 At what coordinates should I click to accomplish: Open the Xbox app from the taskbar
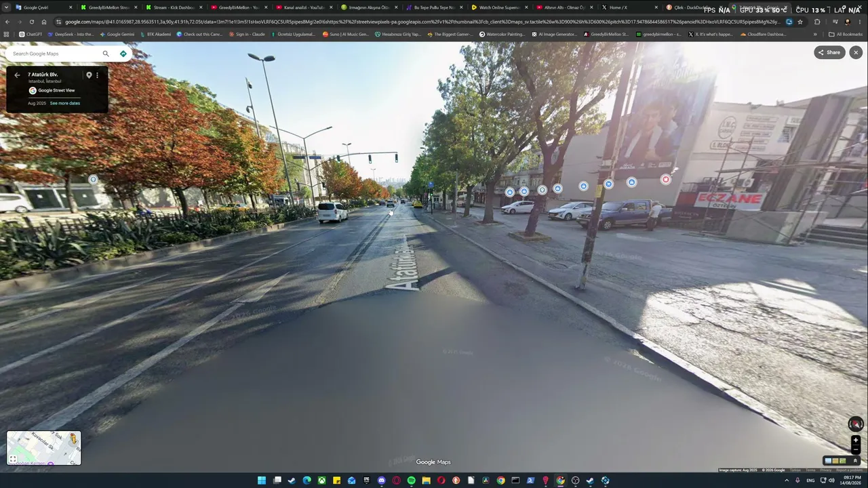pyautogui.click(x=321, y=481)
